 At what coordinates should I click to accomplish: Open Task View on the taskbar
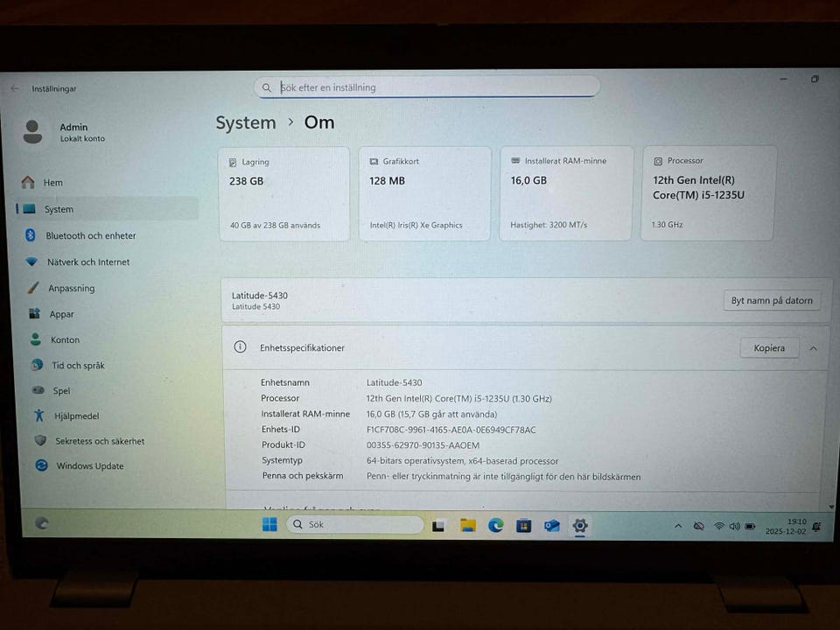(x=438, y=526)
